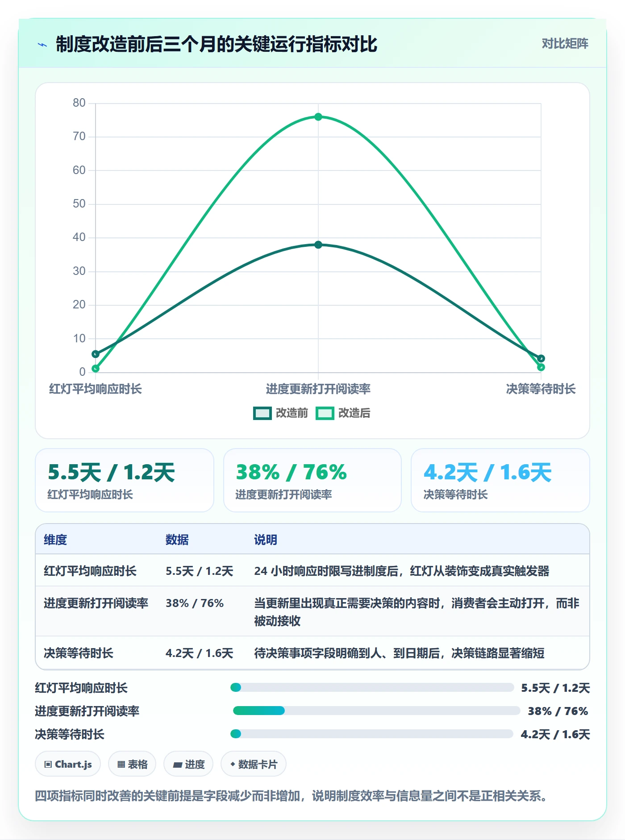Click the 数据 table column header
Screen dimensions: 625x840
[177, 540]
